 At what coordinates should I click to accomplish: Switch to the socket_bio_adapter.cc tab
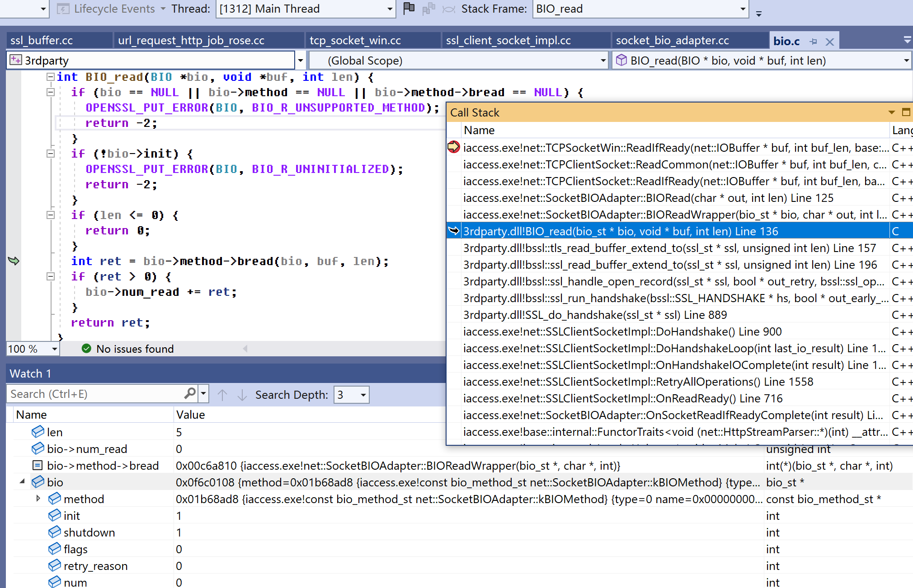pyautogui.click(x=690, y=40)
